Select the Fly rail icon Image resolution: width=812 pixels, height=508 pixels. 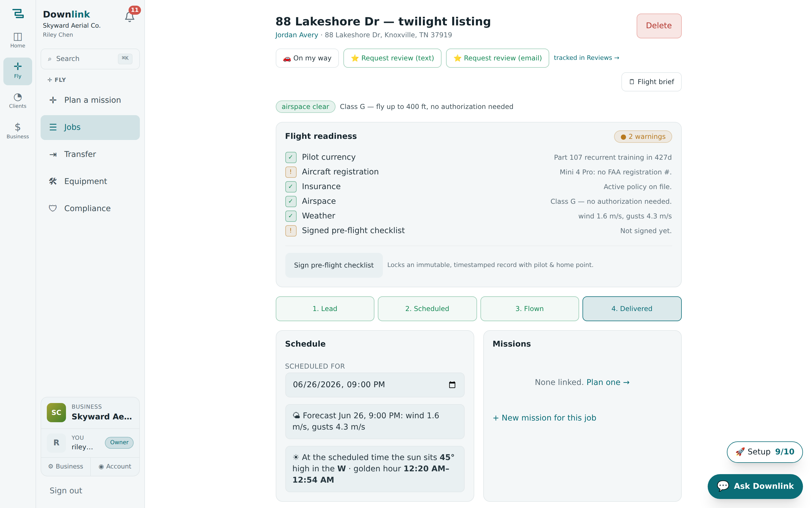tap(18, 71)
